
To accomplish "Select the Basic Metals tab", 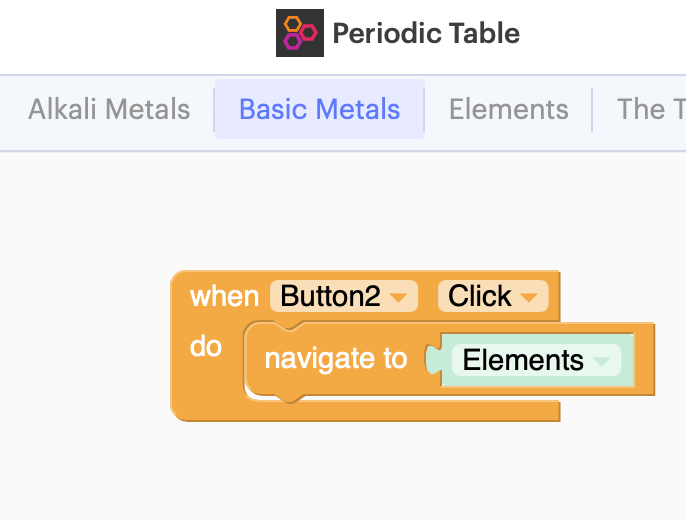I will click(320, 109).
